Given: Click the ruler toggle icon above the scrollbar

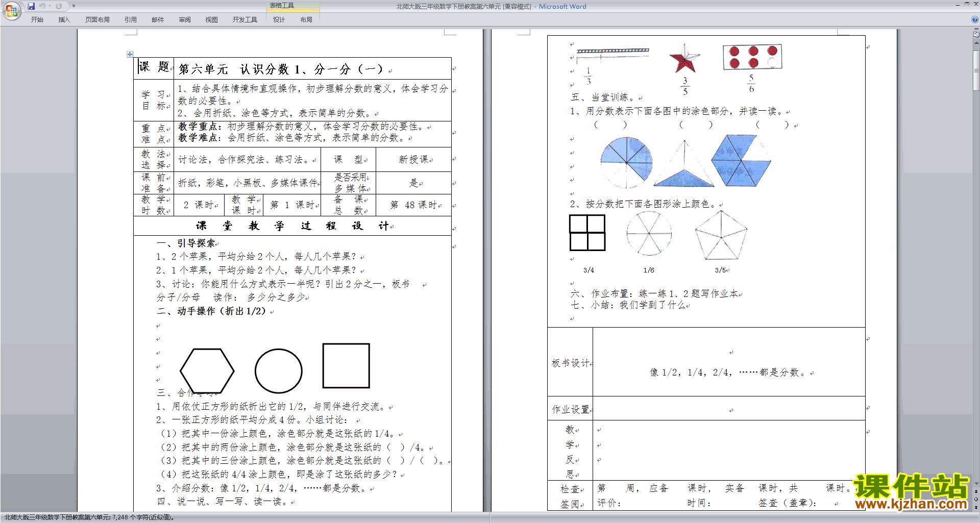Looking at the screenshot, I should pos(976,35).
